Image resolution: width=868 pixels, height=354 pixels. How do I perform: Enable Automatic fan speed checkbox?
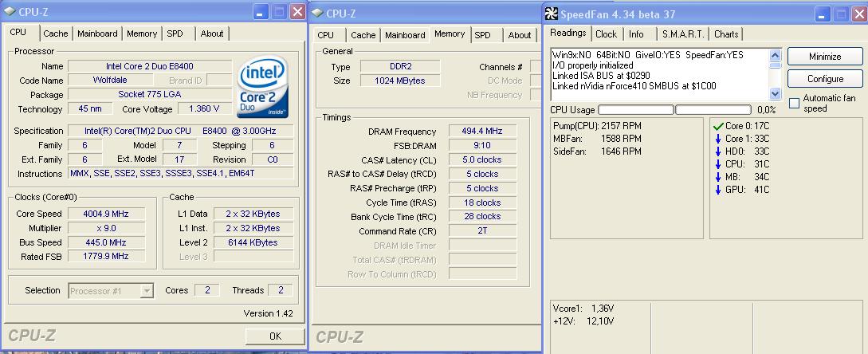click(x=795, y=103)
